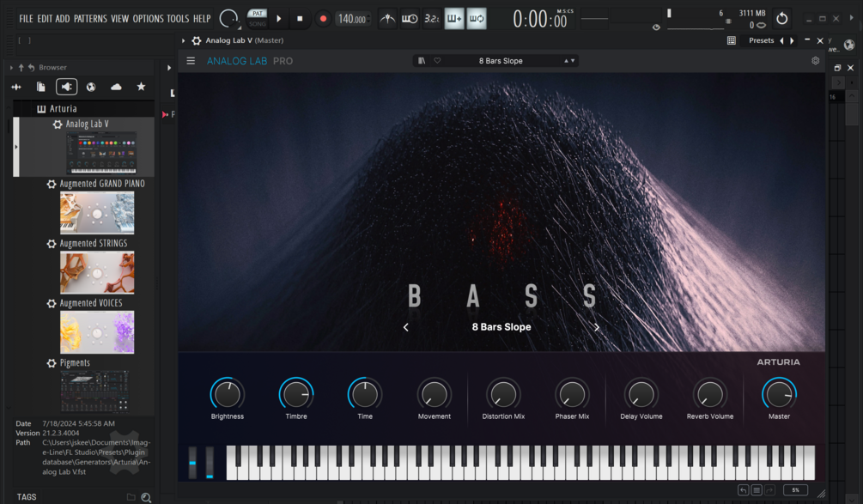Select next sound with right chevron
Image resolution: width=863 pixels, height=504 pixels.
click(x=597, y=327)
